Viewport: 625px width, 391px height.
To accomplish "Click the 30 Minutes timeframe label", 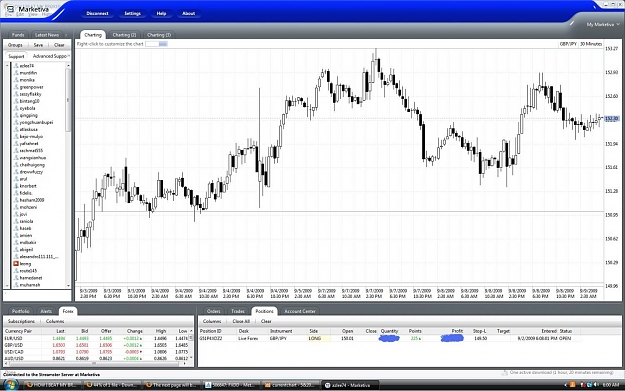I will pyautogui.click(x=591, y=44).
